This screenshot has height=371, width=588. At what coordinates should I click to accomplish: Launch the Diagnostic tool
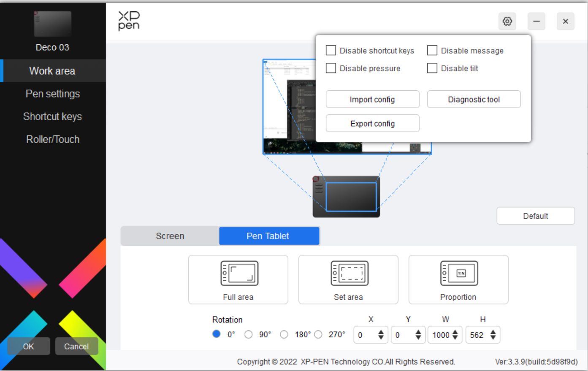tap(474, 99)
